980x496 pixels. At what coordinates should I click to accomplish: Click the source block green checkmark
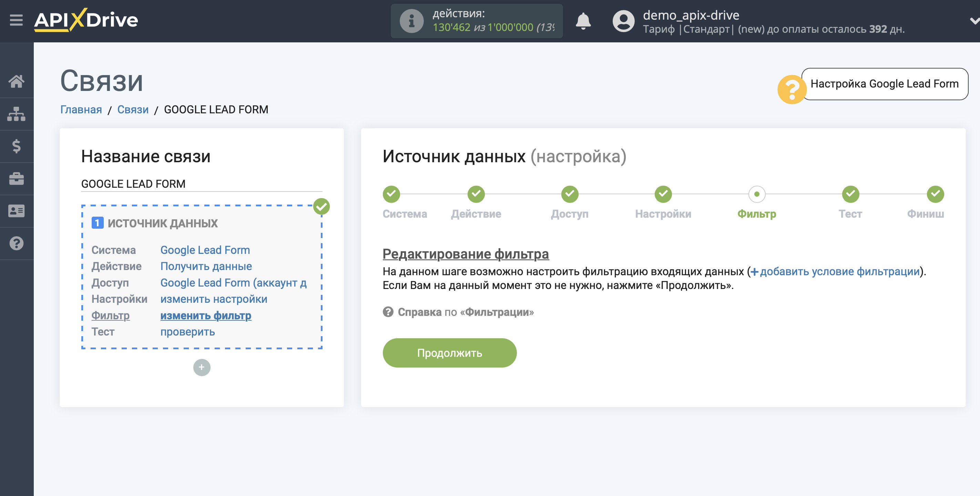[x=321, y=207]
